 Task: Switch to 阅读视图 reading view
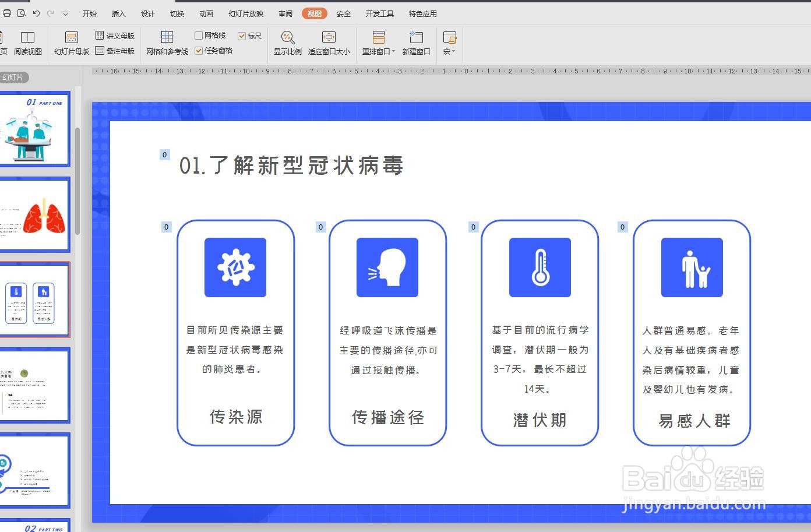coord(28,44)
